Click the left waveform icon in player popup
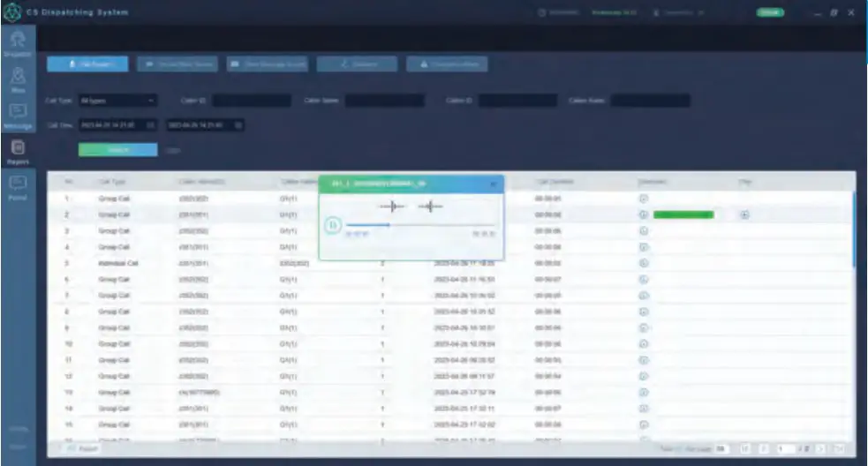 [392, 207]
